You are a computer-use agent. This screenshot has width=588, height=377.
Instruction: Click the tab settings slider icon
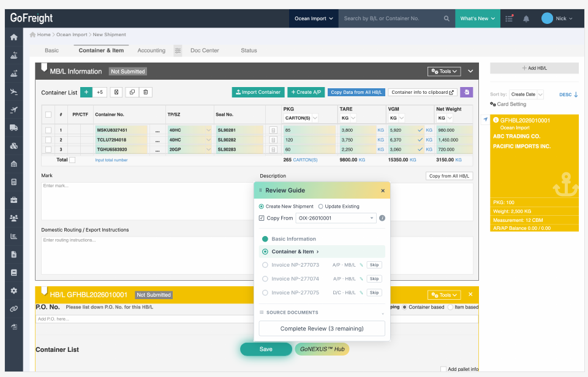pos(178,50)
